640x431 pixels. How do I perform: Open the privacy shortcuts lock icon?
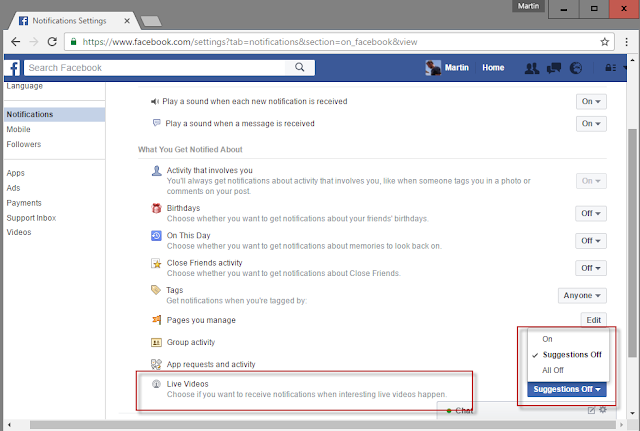(610, 68)
